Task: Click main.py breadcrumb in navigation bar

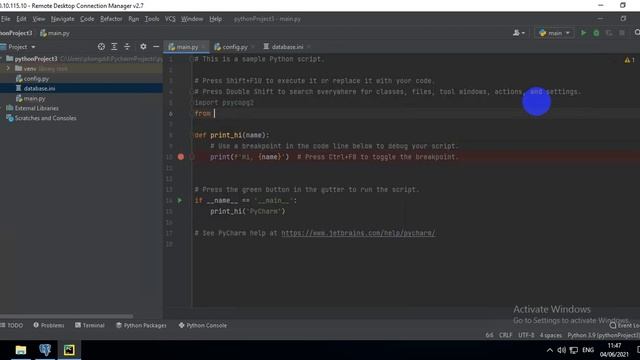Action: point(55,33)
